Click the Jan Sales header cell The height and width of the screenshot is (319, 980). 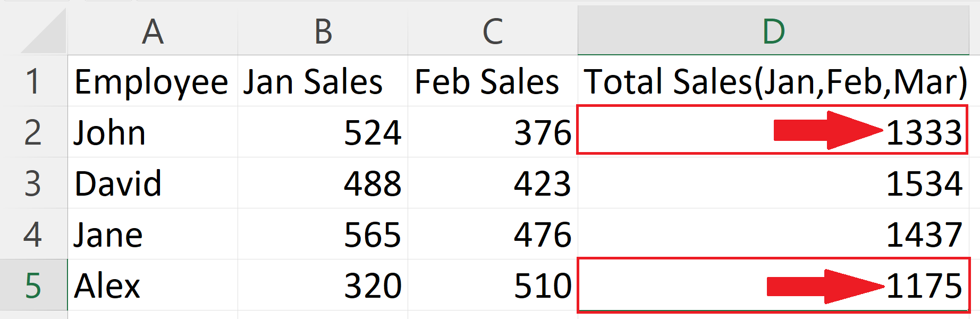[x=322, y=81]
